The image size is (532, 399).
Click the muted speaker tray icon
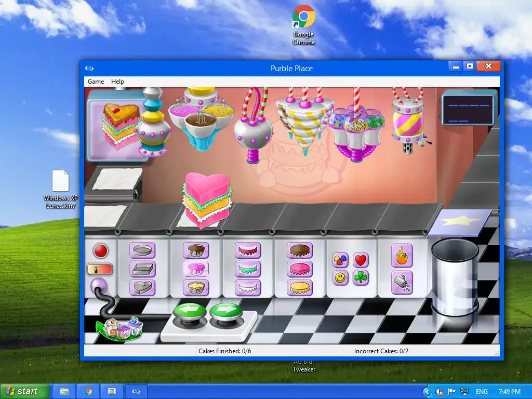pyautogui.click(x=440, y=392)
